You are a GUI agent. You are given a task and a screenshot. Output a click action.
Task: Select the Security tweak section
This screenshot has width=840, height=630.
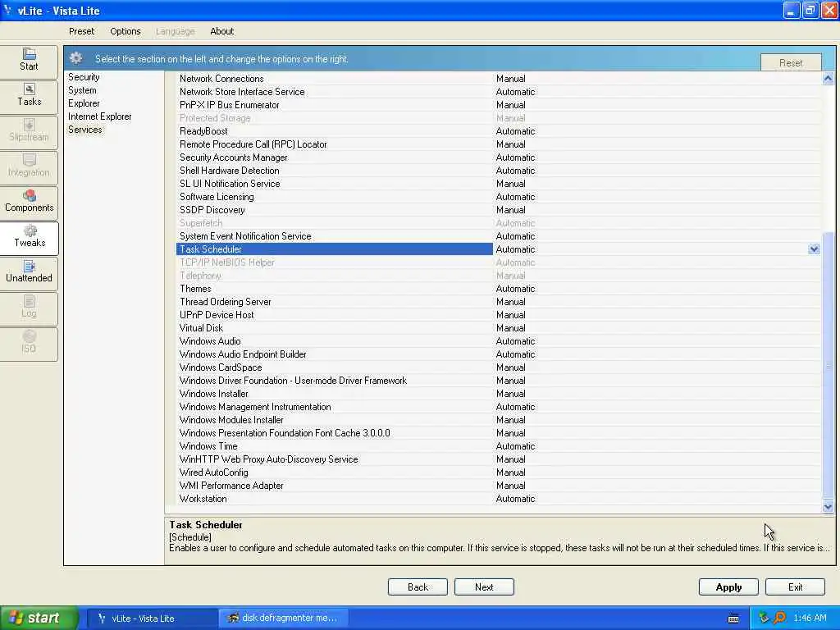tap(84, 77)
